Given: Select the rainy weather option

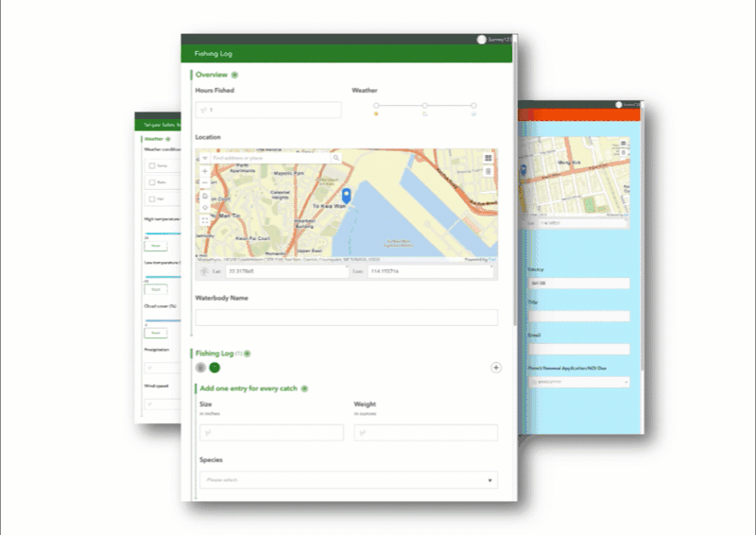Looking at the screenshot, I should (473, 106).
